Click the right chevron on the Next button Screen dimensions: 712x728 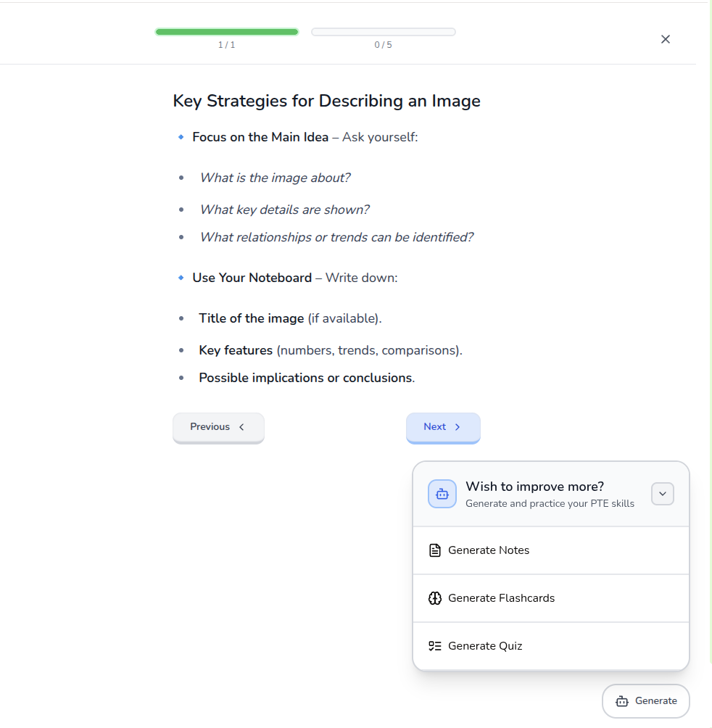coord(458,427)
